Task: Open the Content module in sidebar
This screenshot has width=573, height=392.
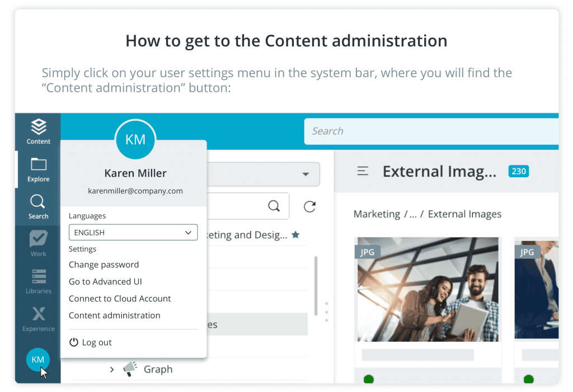Action: coord(38,131)
